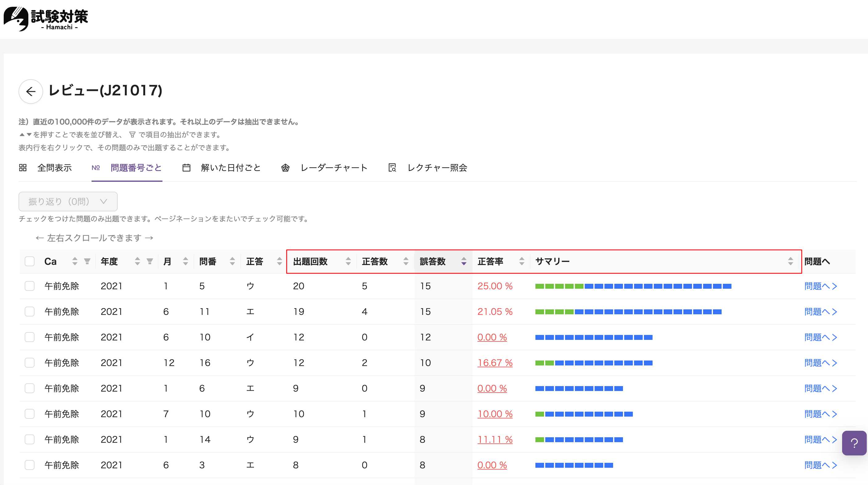
Task: Toggle the select-all checkbox in table header
Action: pos(30,261)
